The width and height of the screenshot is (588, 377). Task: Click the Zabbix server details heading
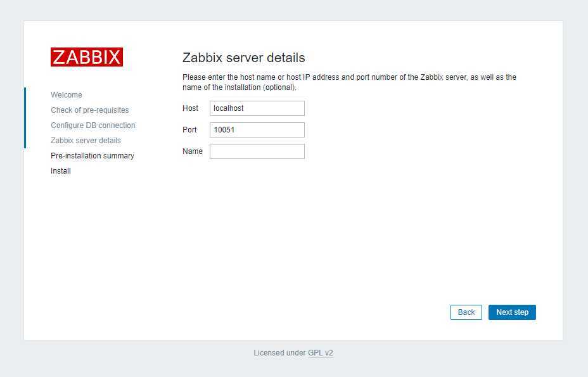244,58
